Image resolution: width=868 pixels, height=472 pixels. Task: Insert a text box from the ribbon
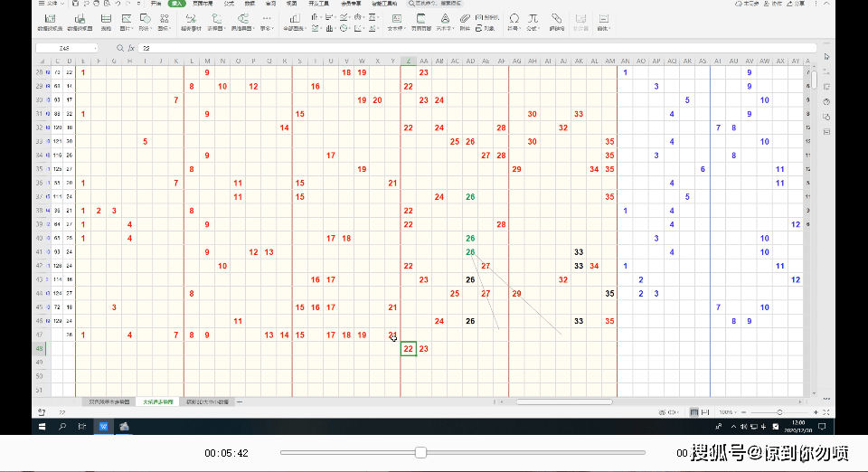pyautogui.click(x=396, y=21)
